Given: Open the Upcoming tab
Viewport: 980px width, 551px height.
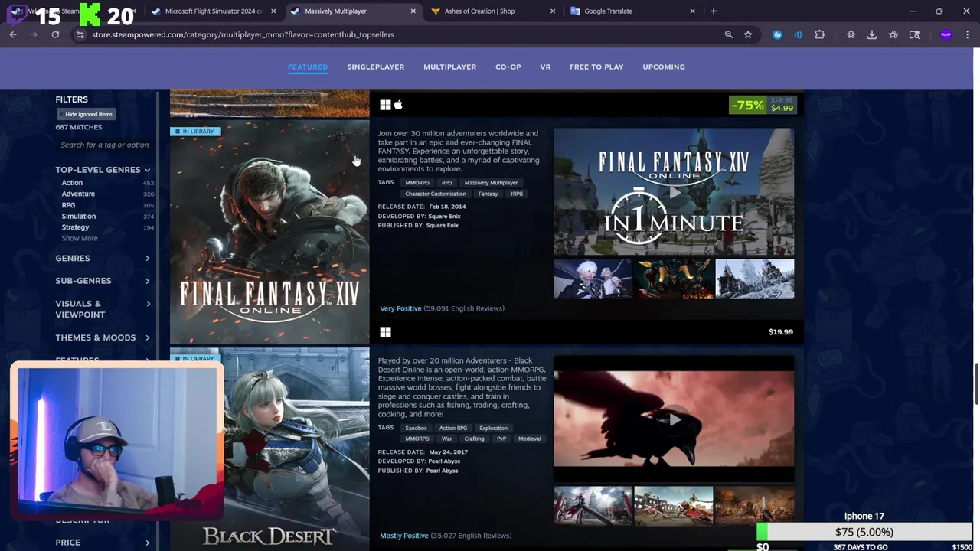Looking at the screenshot, I should point(664,67).
